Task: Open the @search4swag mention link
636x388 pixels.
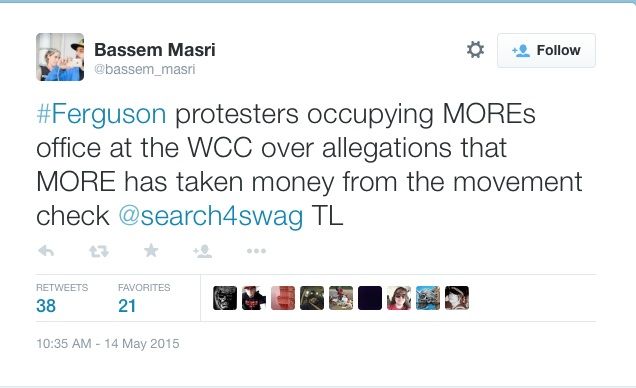Action: tap(211, 215)
